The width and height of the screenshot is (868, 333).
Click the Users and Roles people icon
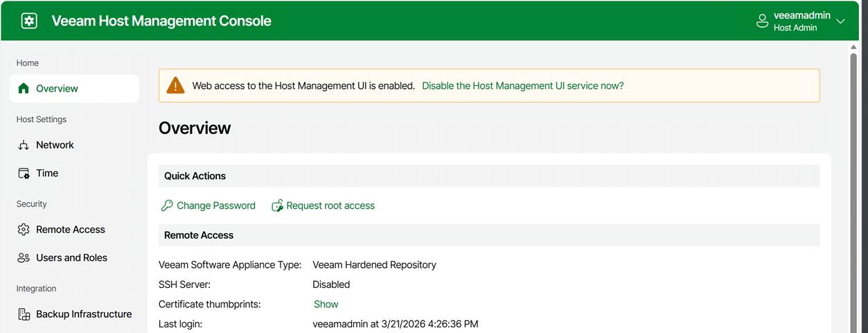(x=24, y=258)
